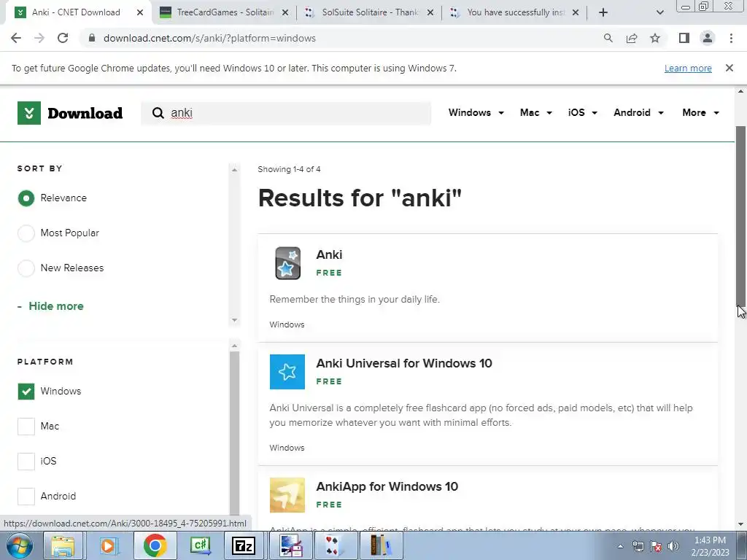Expand Mac navigation dropdown
Screen dimensions: 747x560
tap(536, 113)
